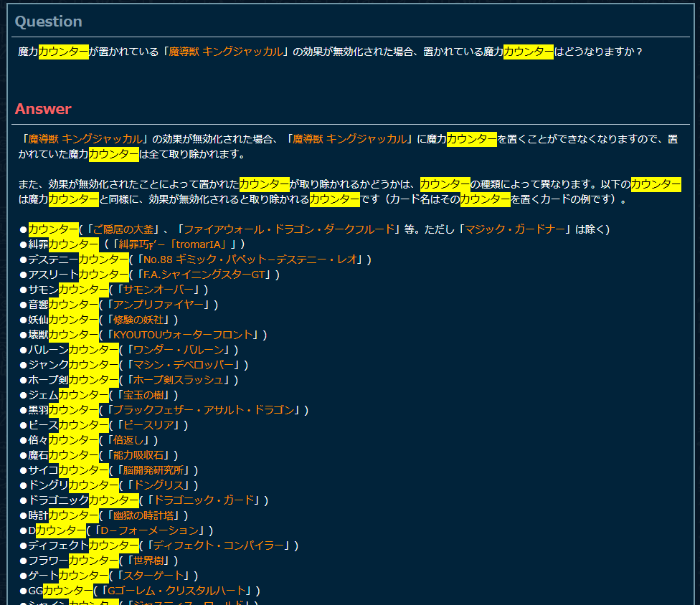700x605 pixels.
Task: Click the 倍々カウンター list entry text
Action: click(63, 441)
